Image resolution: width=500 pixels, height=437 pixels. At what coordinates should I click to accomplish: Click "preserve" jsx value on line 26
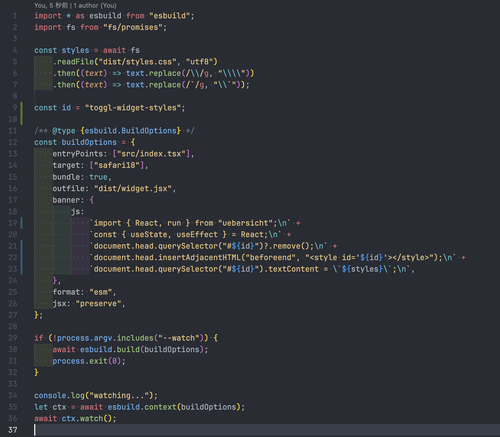tap(98, 304)
